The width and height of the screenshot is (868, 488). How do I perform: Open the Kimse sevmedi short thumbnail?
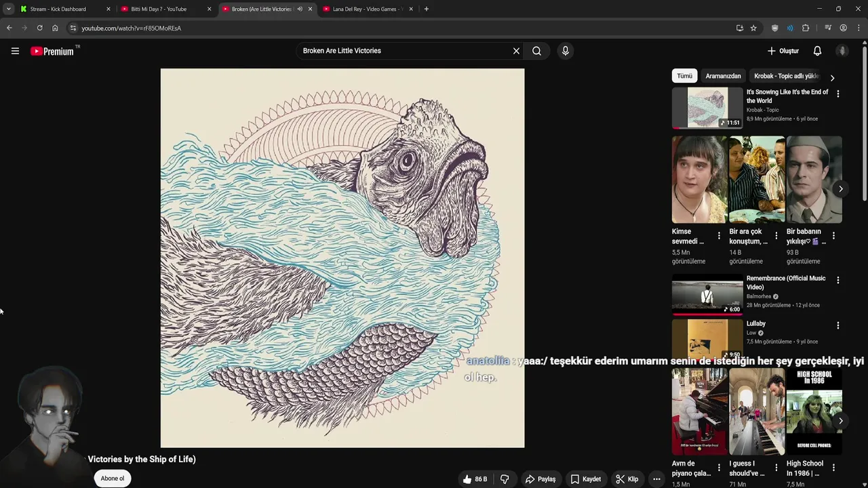click(699, 180)
